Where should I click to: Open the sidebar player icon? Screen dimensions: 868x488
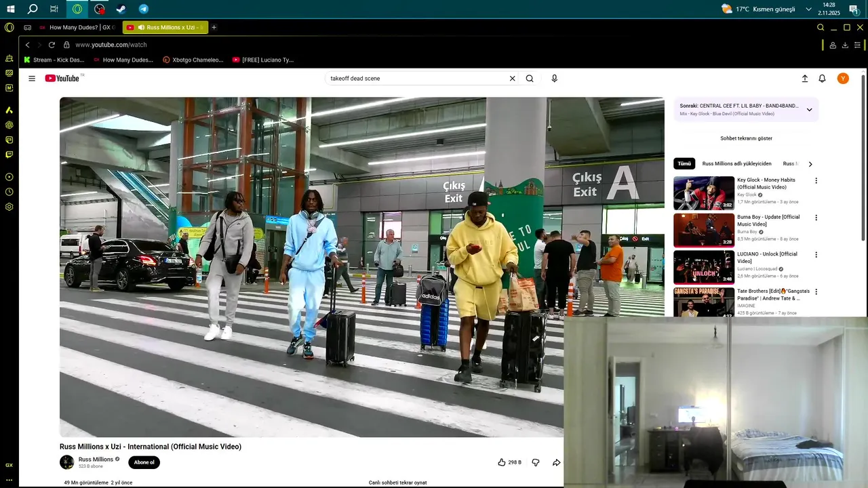[9, 177]
